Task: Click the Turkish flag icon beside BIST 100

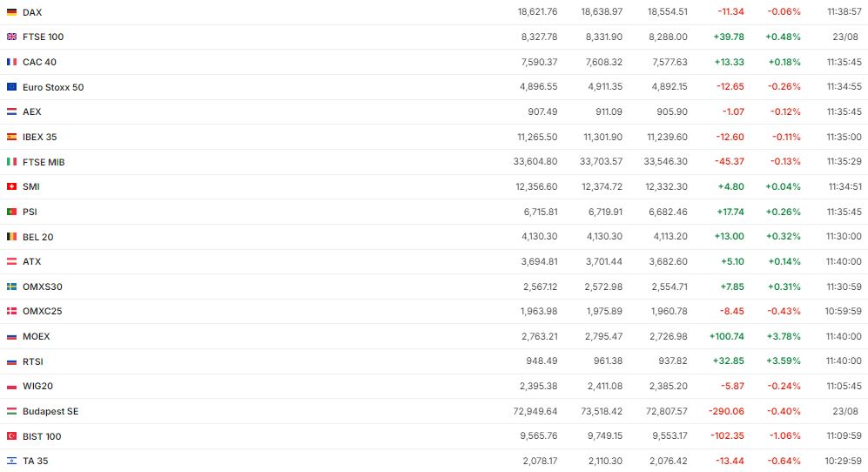Action: 11,436
